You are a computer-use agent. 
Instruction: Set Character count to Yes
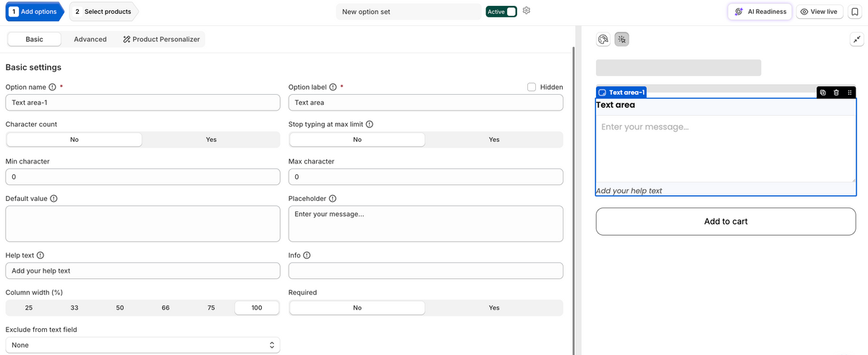(x=211, y=140)
